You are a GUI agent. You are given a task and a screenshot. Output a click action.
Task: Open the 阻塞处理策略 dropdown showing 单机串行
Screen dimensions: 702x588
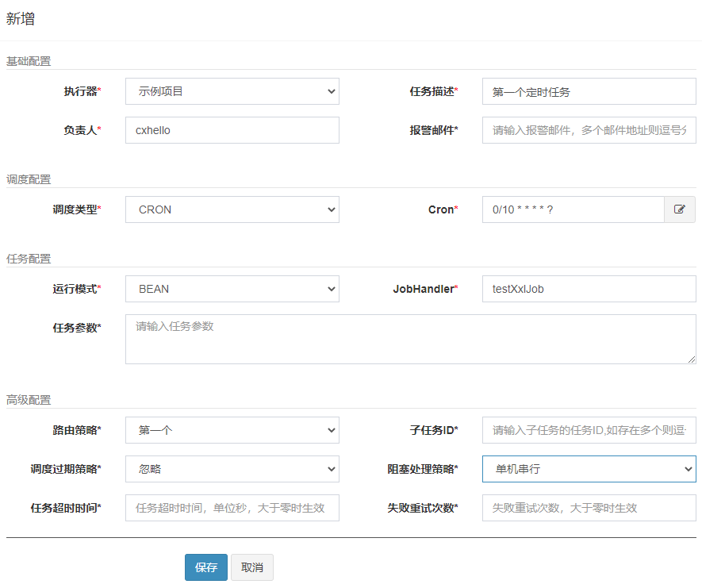(589, 469)
